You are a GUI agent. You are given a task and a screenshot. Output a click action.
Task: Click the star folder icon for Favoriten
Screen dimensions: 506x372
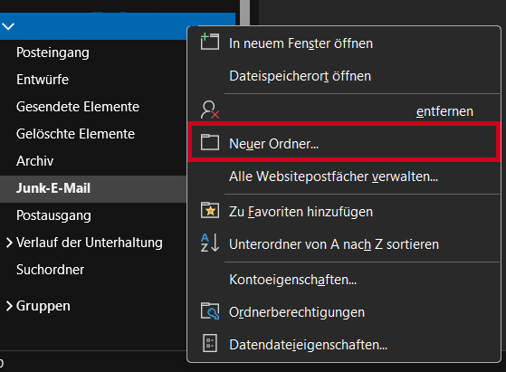(210, 210)
